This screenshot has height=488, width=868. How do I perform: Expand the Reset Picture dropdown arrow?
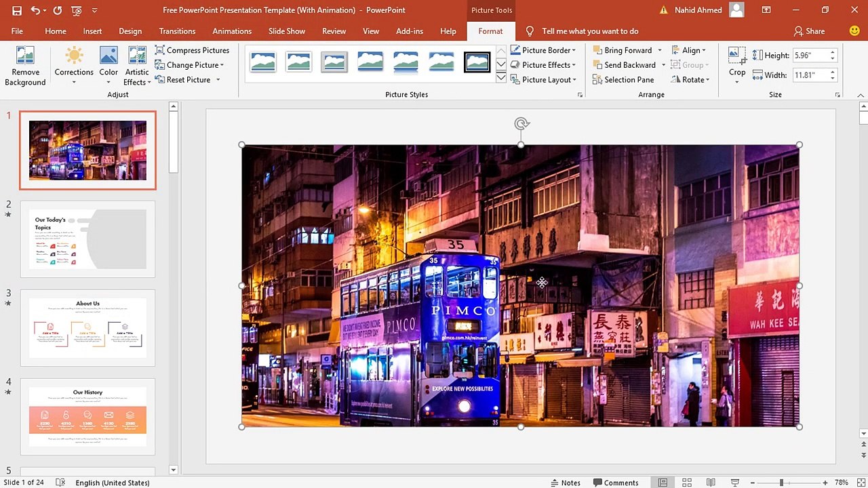click(218, 80)
